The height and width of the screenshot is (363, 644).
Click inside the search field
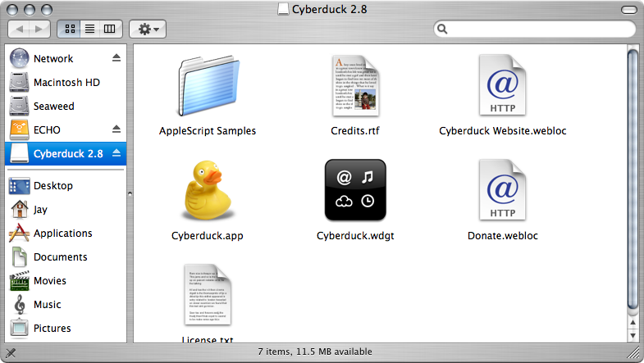[537, 29]
